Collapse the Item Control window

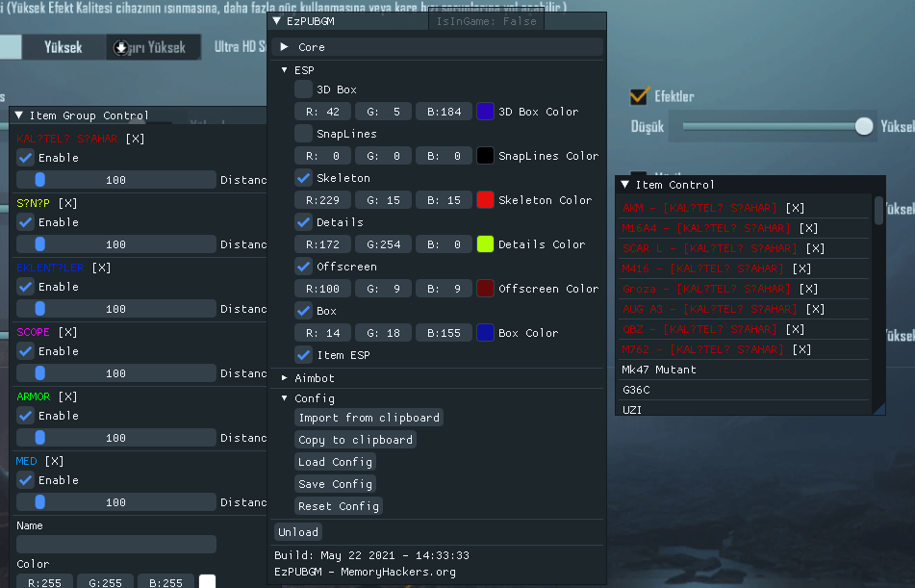click(625, 185)
